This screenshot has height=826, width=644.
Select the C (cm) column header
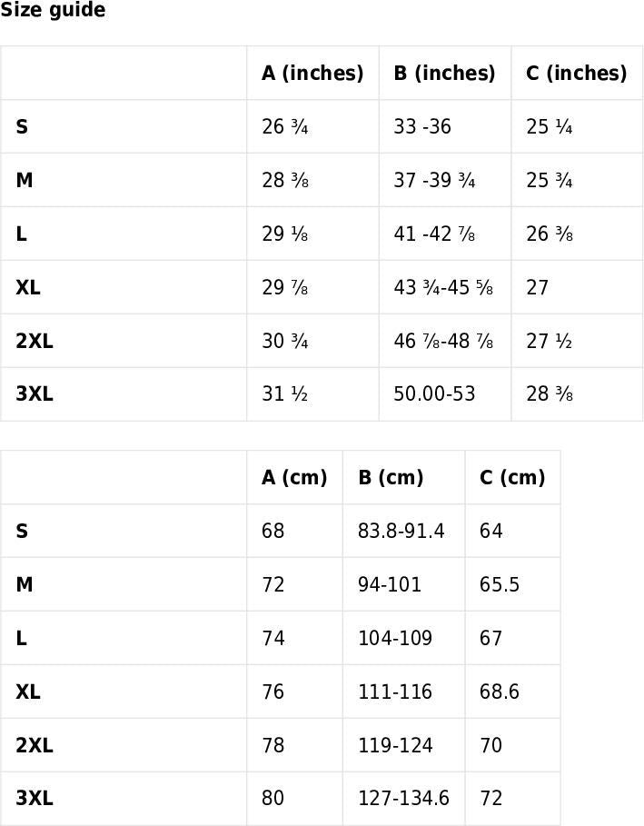[512, 477]
